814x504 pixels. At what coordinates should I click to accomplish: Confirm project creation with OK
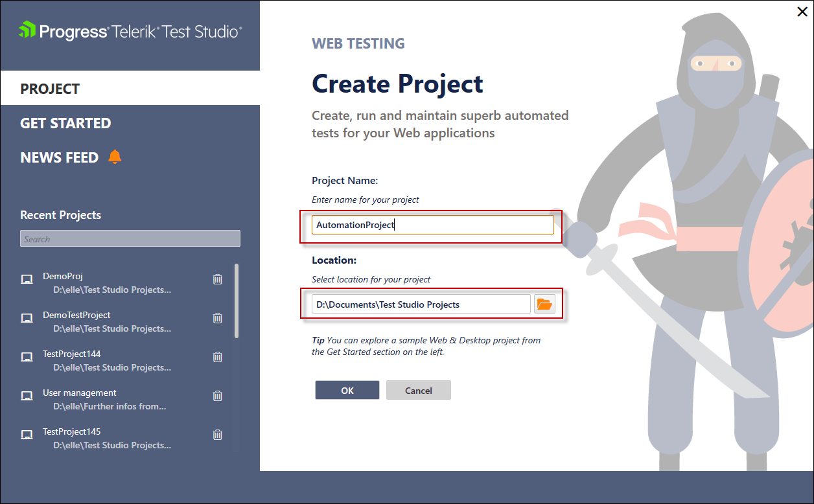pyautogui.click(x=347, y=390)
